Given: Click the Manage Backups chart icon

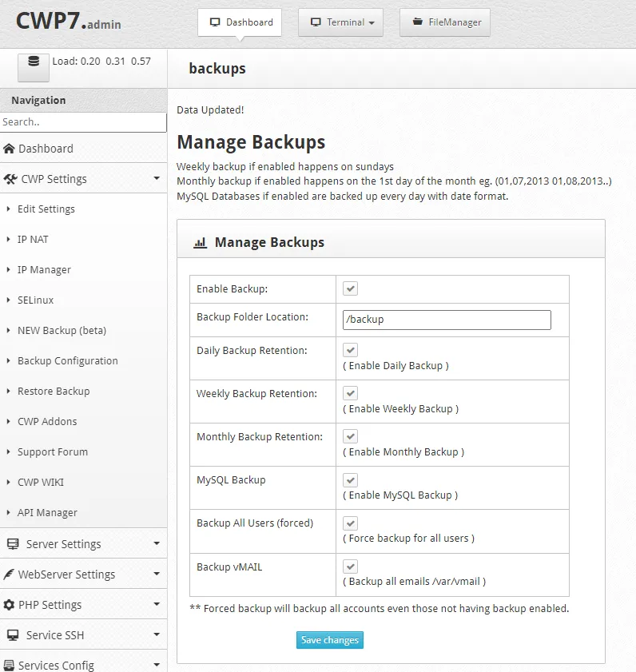Looking at the screenshot, I should pos(200,243).
